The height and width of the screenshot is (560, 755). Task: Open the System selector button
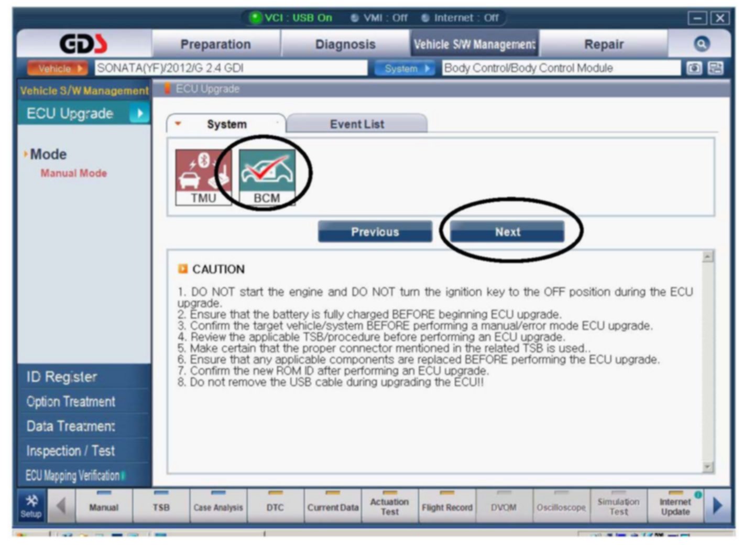tap(404, 69)
